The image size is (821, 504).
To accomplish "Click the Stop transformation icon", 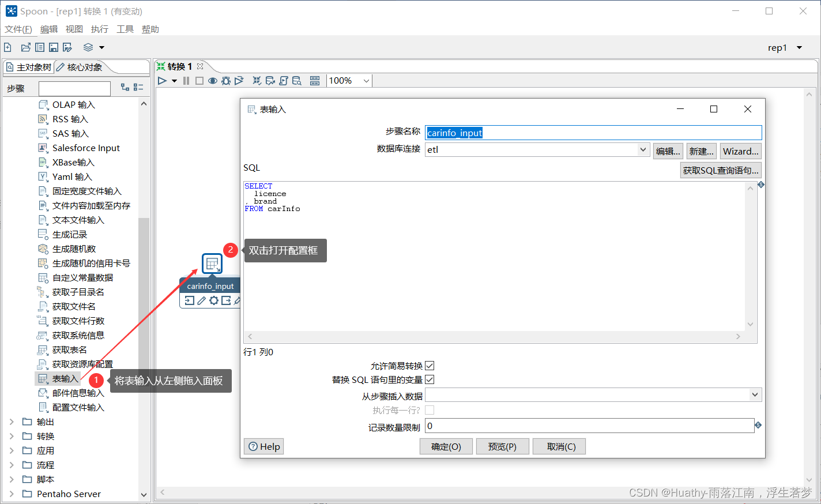I will click(199, 81).
